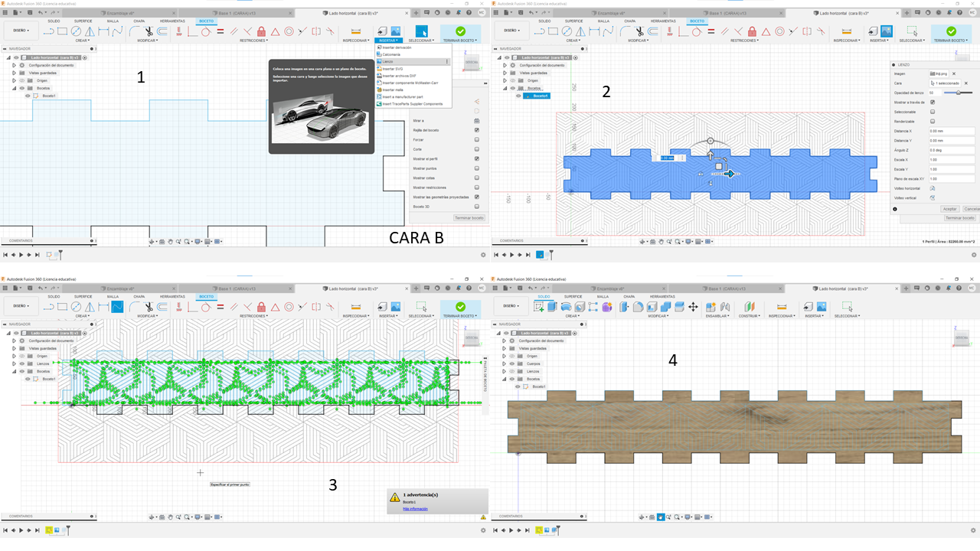Click the Measure inspect icon in panel 2

[847, 31]
